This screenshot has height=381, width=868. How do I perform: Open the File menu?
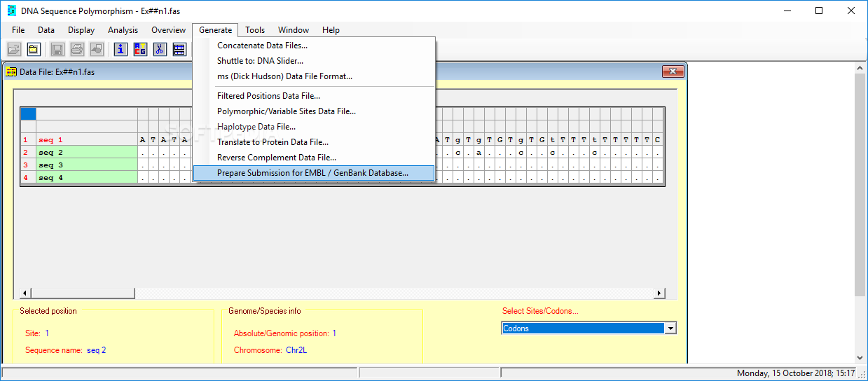point(18,30)
